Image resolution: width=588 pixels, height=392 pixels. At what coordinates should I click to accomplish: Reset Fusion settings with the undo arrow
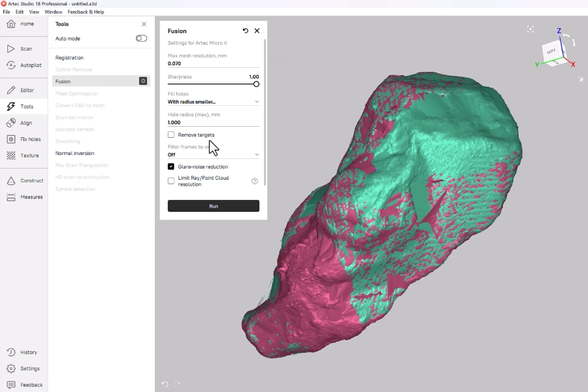[246, 31]
